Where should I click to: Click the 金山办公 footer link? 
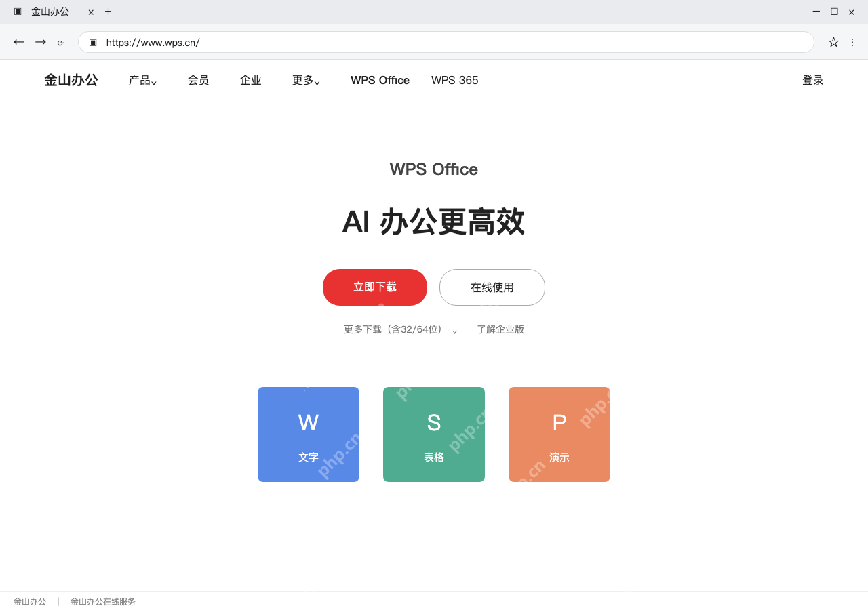30,601
